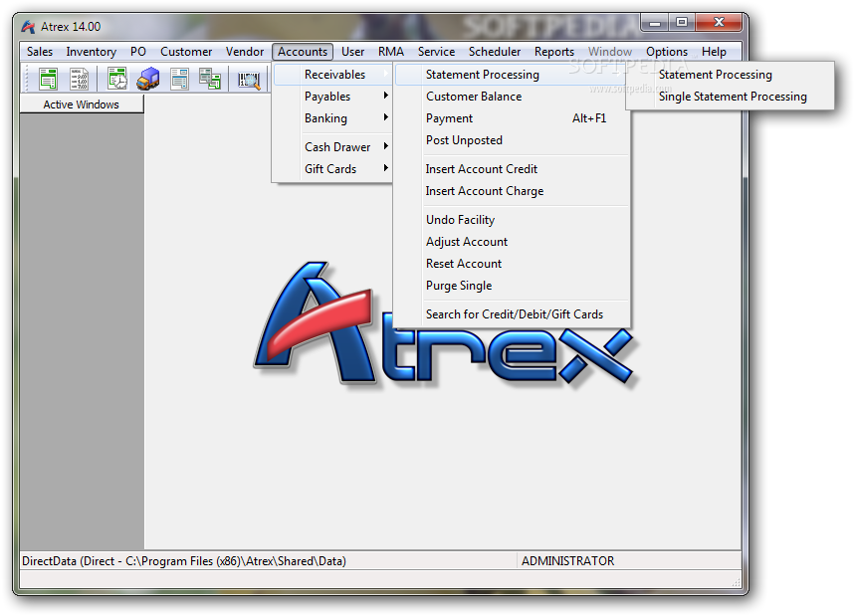
Task: Close the open Accounts menu
Action: 303,52
